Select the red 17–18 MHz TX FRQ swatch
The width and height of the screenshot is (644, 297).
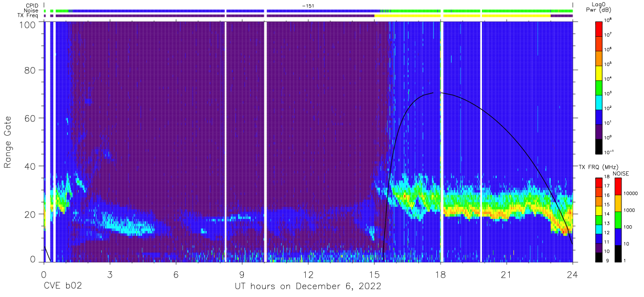coord(599,183)
